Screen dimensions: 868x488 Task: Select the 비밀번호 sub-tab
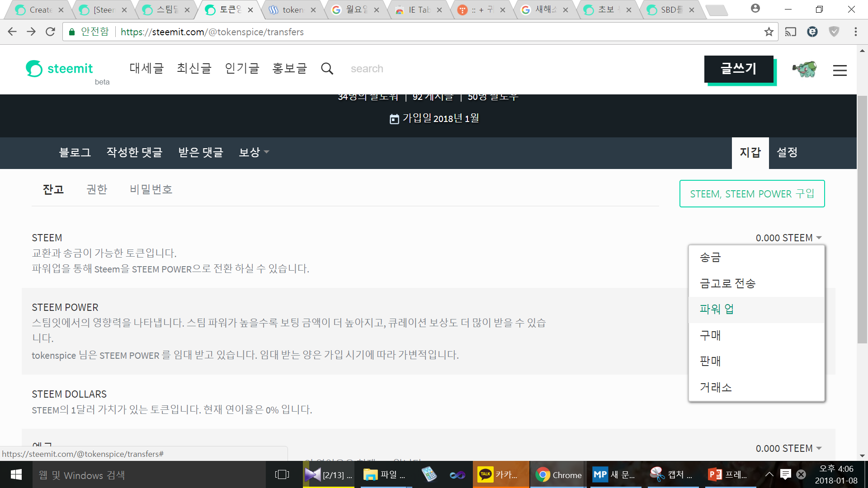pos(151,189)
